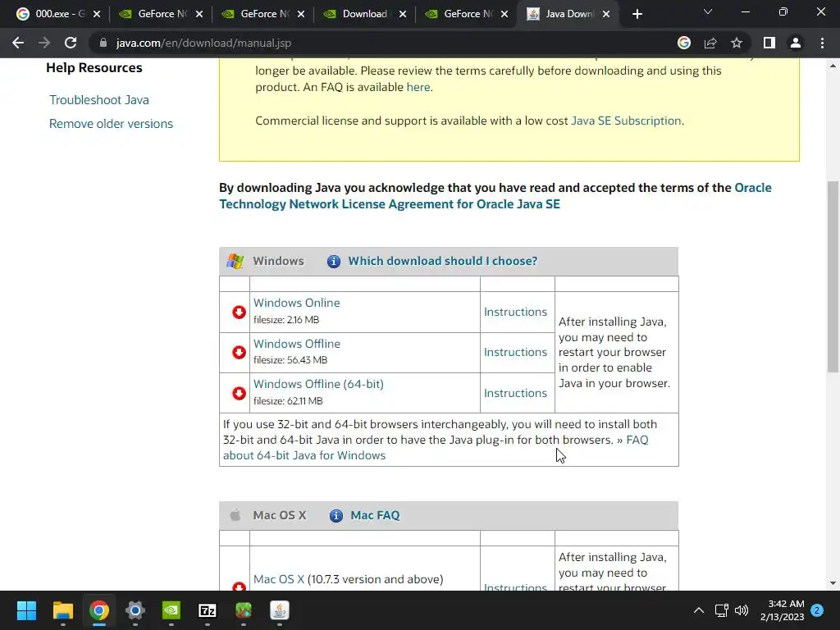Click the red download icon for Windows Offline (64-bit)
The image size is (840, 630).
(239, 393)
